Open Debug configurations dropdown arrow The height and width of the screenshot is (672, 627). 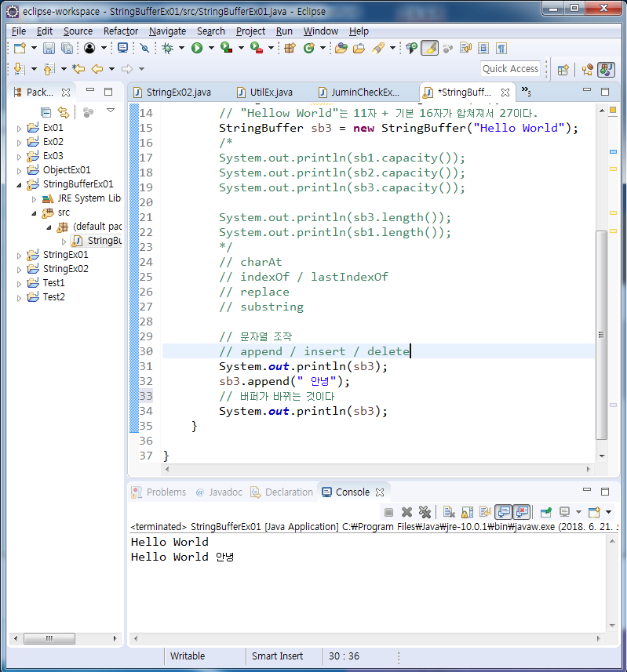pyautogui.click(x=181, y=48)
